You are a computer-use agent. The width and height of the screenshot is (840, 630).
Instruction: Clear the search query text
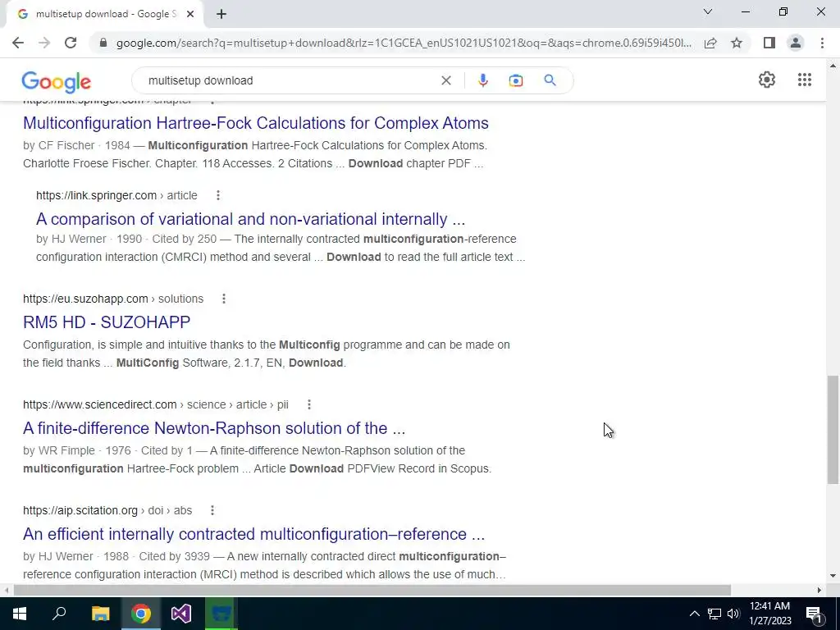[445, 80]
